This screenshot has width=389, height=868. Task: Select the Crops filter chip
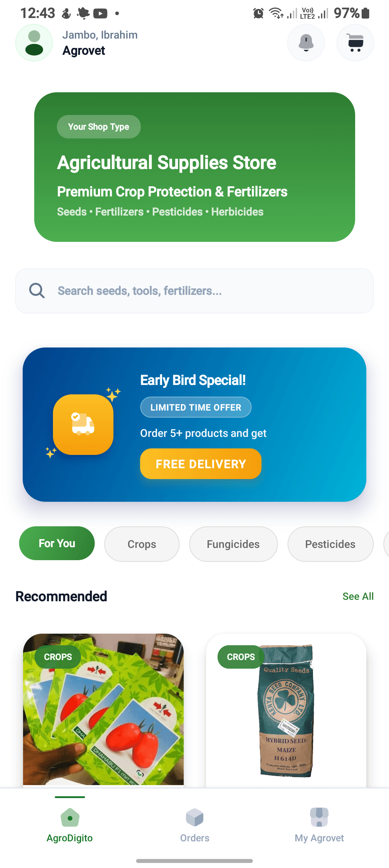coord(142,544)
